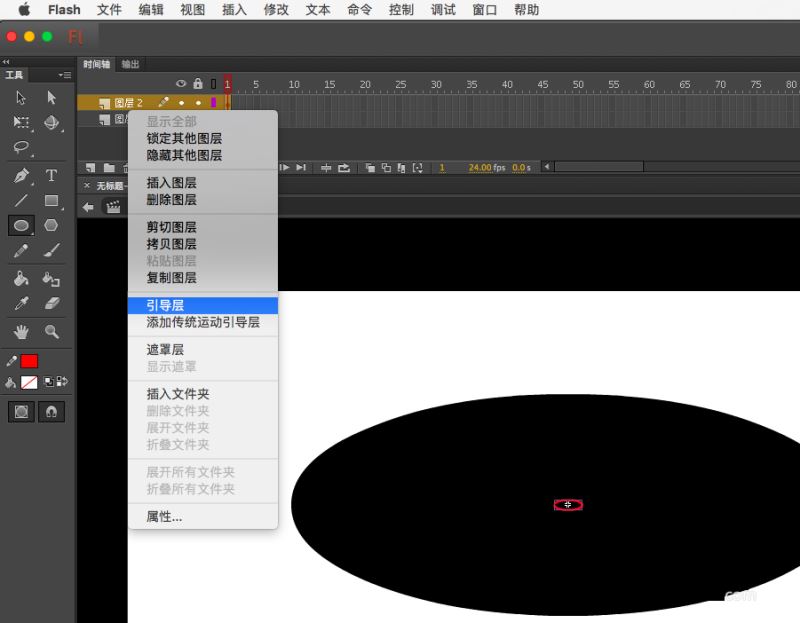
Task: Open the tools panel options menu
Action: point(65,75)
